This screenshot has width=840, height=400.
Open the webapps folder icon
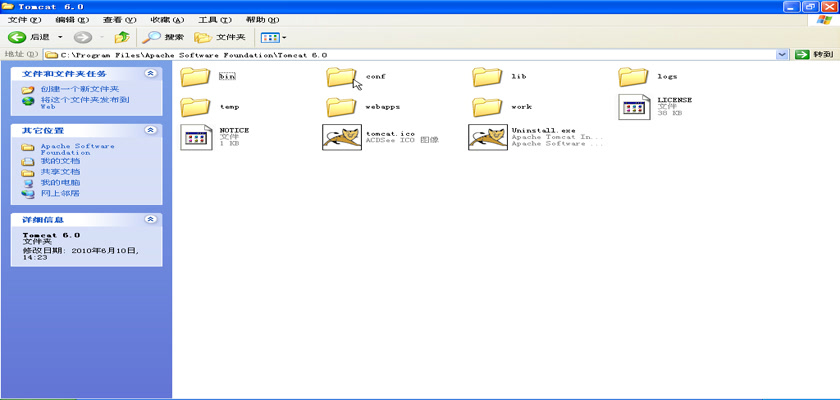pos(341,107)
